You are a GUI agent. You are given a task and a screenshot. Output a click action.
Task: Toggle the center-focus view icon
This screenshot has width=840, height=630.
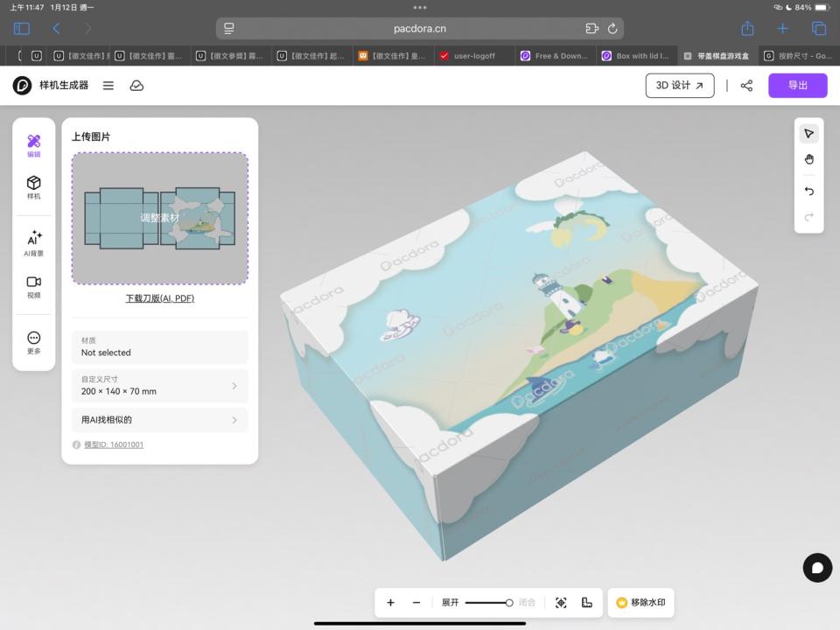pos(561,603)
